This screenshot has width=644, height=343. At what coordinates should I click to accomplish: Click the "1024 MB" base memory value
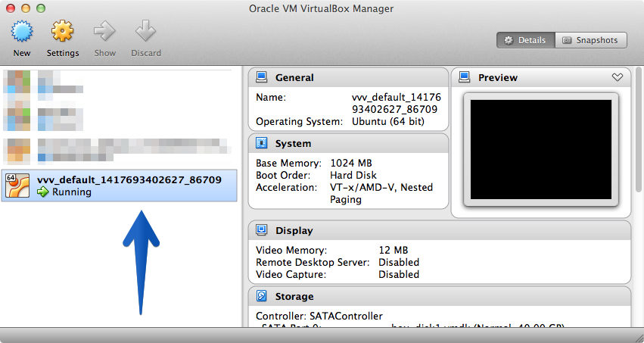[351, 163]
